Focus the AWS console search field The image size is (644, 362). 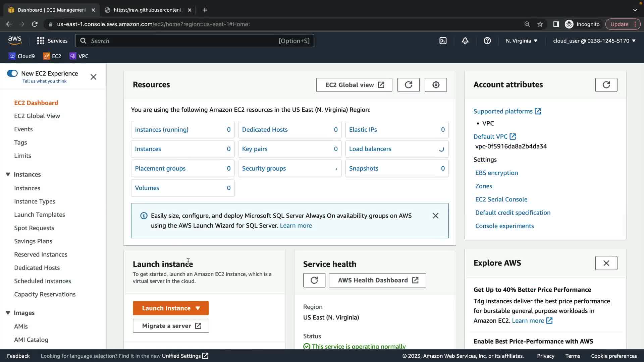(x=184, y=41)
